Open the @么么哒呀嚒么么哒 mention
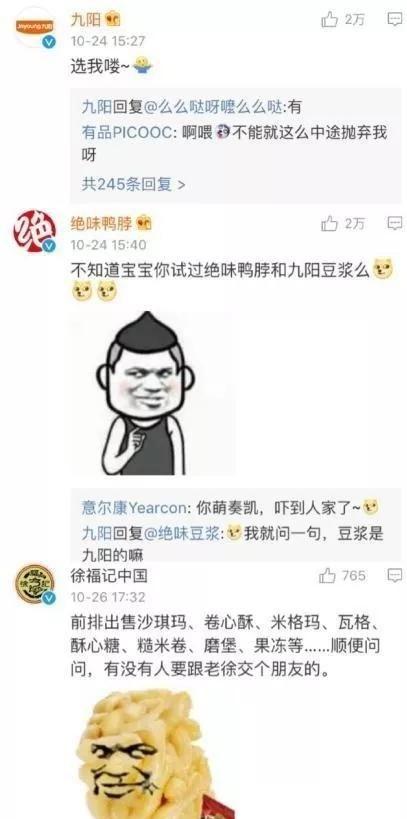 (x=213, y=107)
